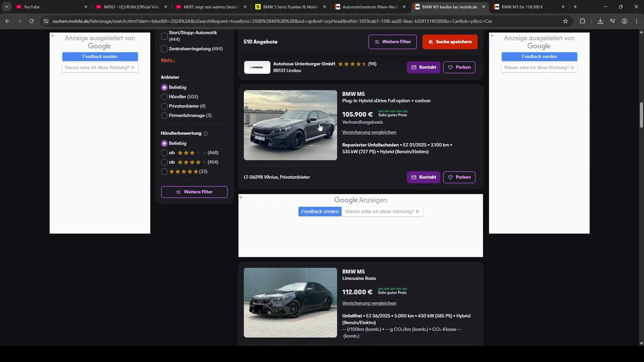Open the media control icon in browser toolbar
This screenshot has height=362, width=644.
point(612,21)
